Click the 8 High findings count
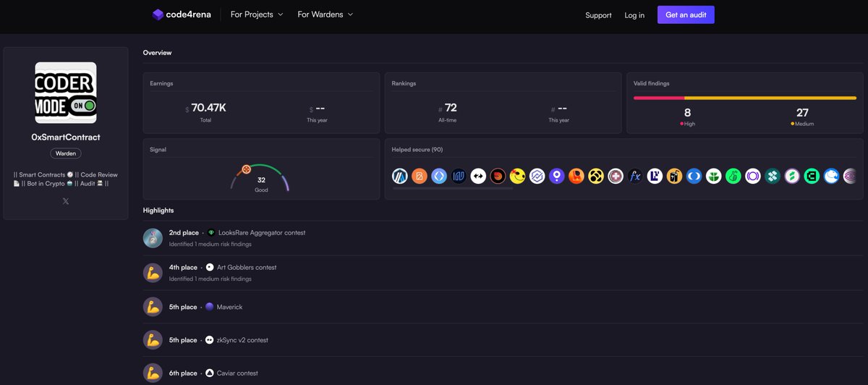The height and width of the screenshot is (385, 868). coord(687,112)
